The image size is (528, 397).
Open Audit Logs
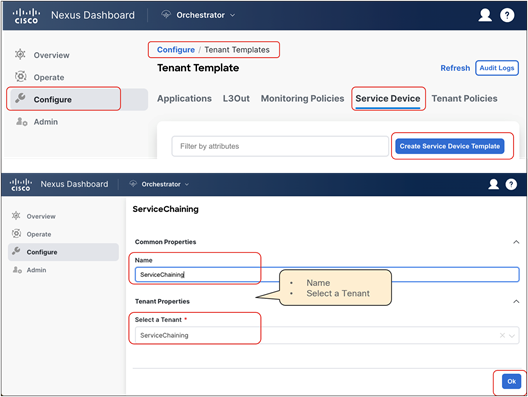(x=497, y=68)
